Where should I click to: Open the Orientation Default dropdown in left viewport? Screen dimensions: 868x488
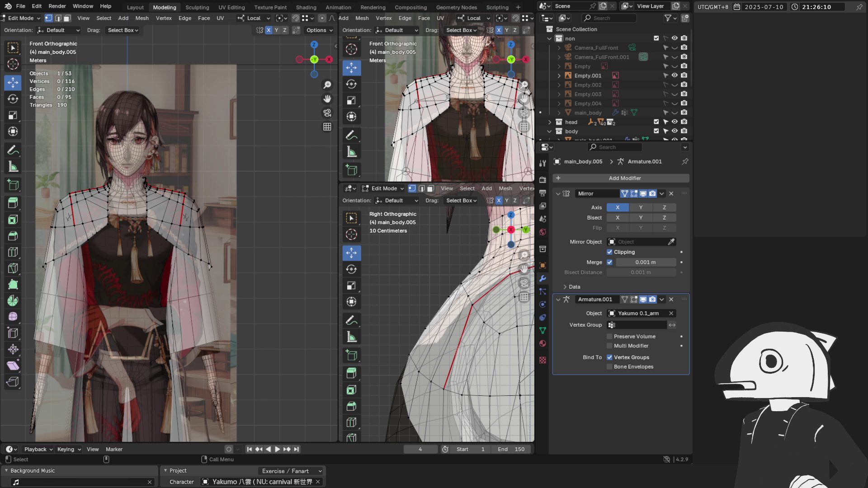click(58, 30)
